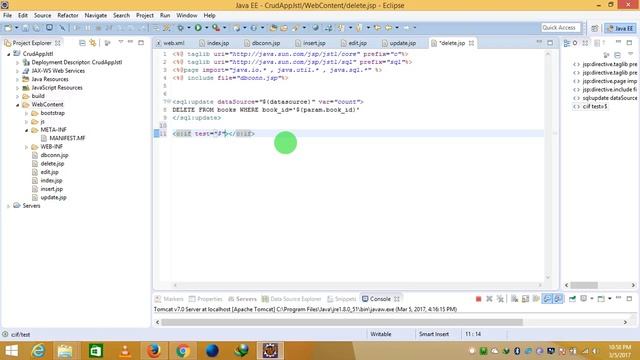Viewport: 640px width, 360px height.
Task: Open the Markers tab
Action: tap(169, 299)
